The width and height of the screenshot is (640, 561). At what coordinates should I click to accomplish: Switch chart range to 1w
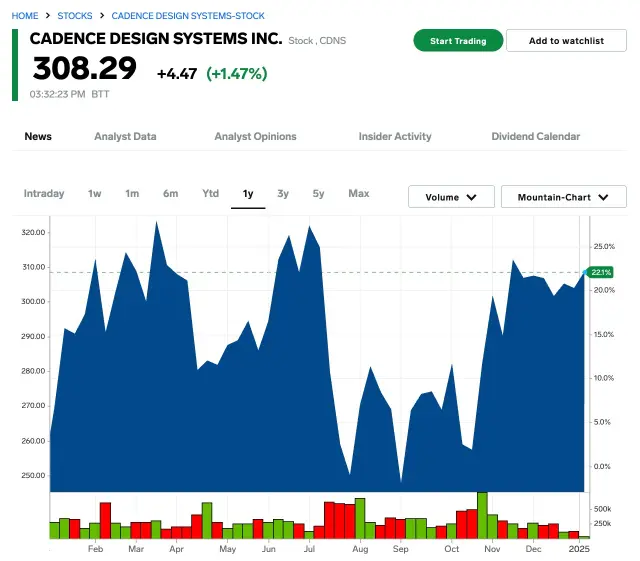[x=95, y=194]
